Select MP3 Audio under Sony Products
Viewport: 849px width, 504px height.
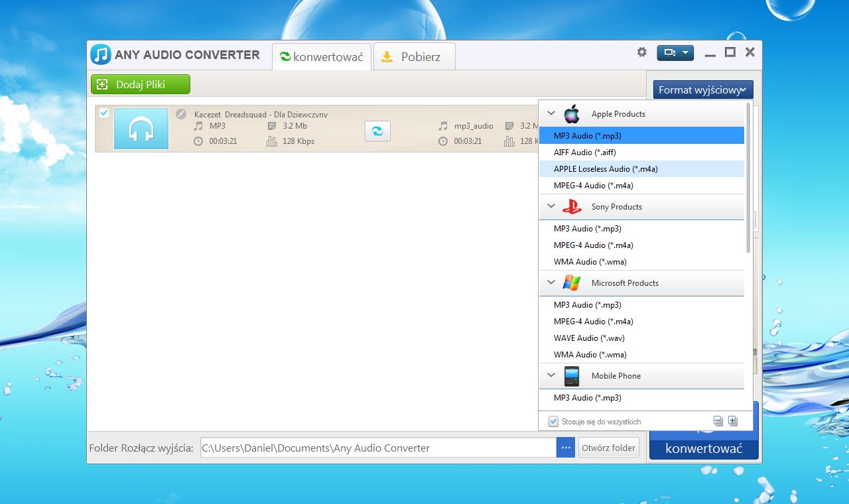pyautogui.click(x=641, y=228)
